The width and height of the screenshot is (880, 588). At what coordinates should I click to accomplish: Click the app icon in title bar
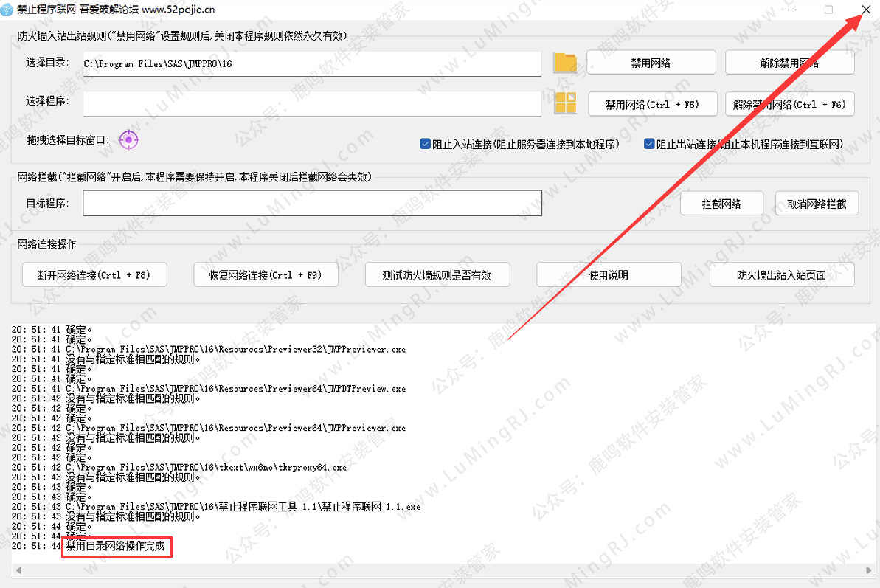[8, 10]
